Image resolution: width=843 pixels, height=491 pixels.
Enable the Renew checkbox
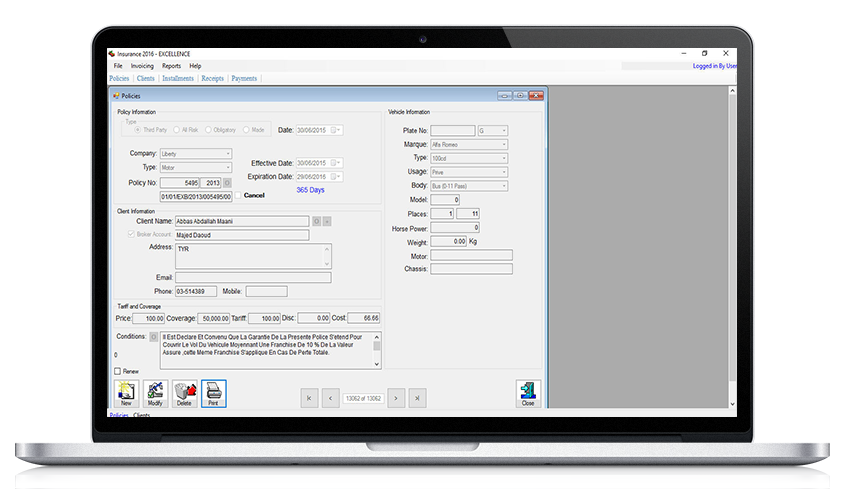pos(118,371)
